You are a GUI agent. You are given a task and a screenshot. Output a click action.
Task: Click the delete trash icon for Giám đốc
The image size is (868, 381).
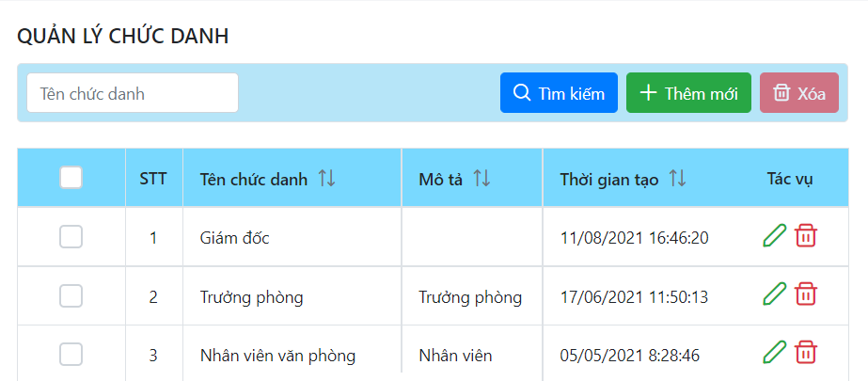(806, 236)
